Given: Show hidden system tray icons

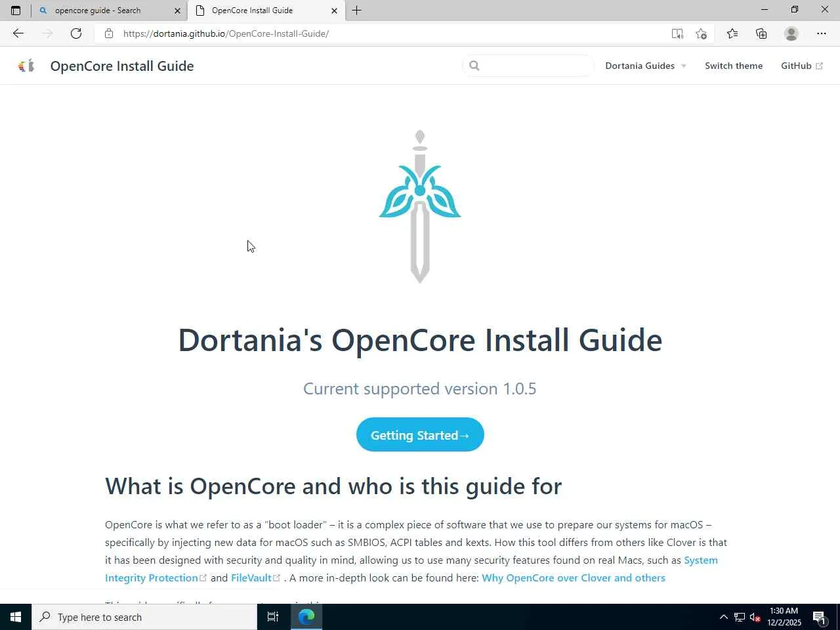Looking at the screenshot, I should [x=723, y=617].
